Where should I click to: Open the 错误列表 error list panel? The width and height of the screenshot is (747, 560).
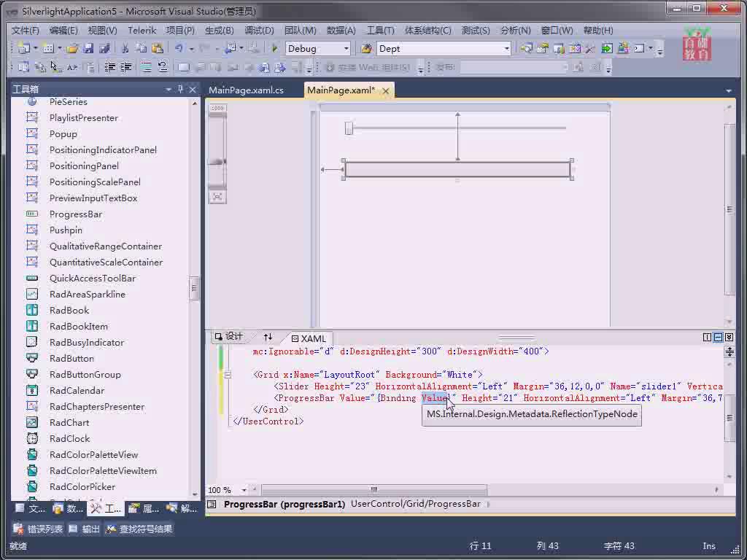(x=38, y=529)
